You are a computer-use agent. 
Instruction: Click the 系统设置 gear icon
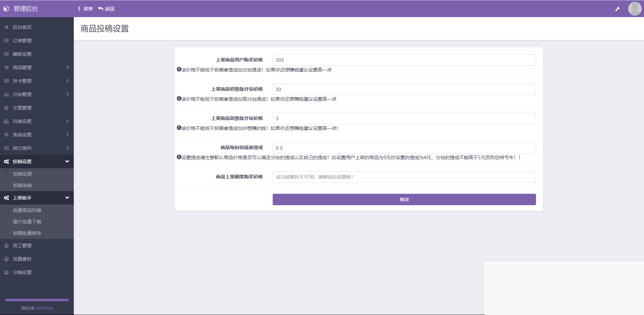(x=6, y=134)
